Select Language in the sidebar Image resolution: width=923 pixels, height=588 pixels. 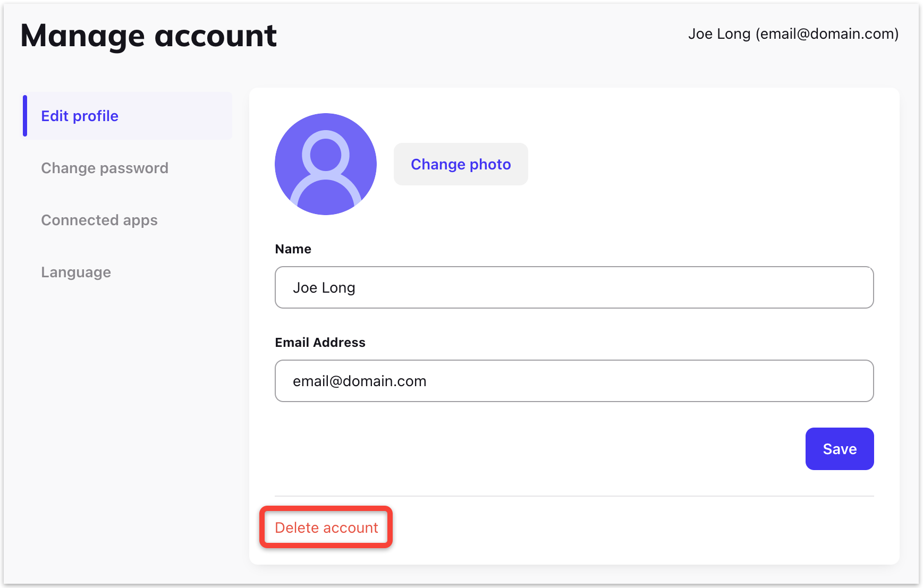[x=76, y=272]
